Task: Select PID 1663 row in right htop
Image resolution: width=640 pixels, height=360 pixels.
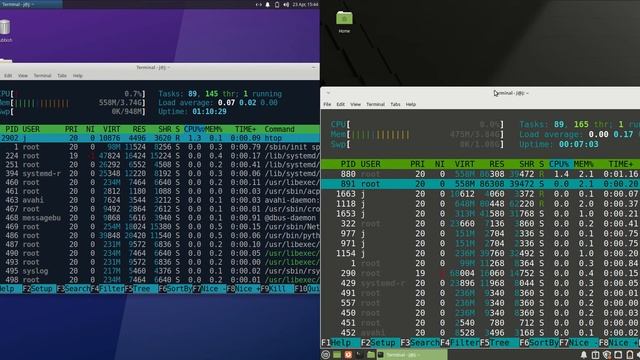Action: click(480, 194)
